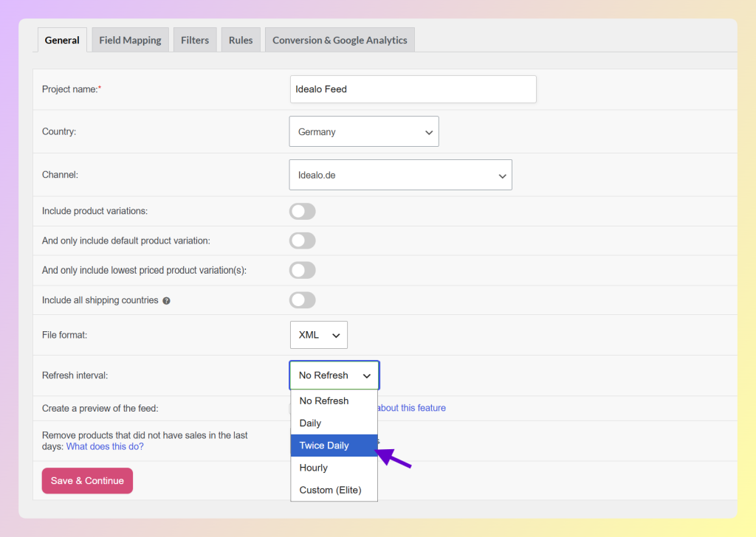Click the Create a preview of the feed label
The width and height of the screenshot is (756, 537).
(x=100, y=409)
